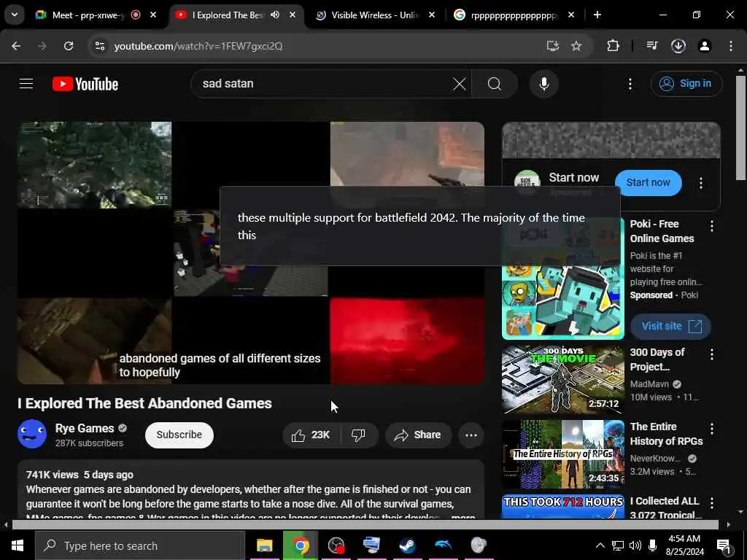Screen dimensions: 747x560
Task: Open YouTube settings three-dot menu
Action: pos(630,85)
